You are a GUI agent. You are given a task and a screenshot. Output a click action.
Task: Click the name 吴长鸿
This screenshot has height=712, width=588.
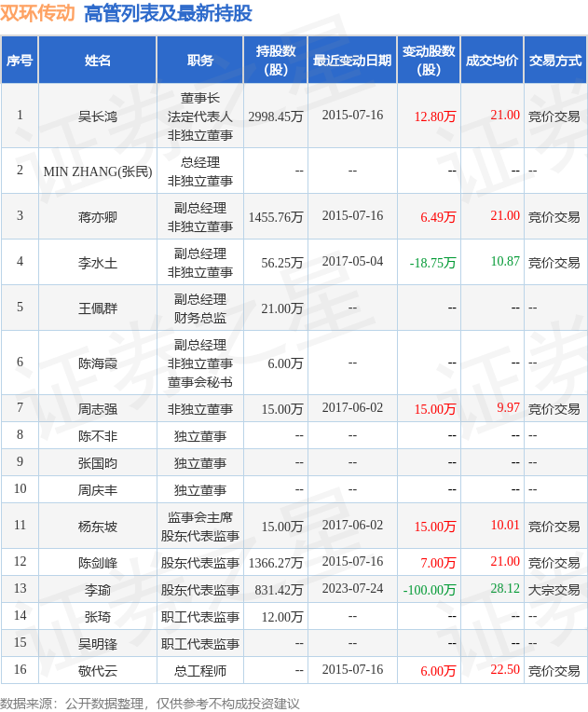pyautogui.click(x=98, y=116)
